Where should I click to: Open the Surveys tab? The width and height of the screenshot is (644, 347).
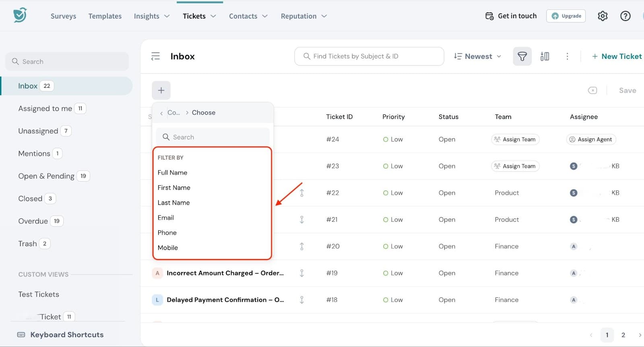63,16
